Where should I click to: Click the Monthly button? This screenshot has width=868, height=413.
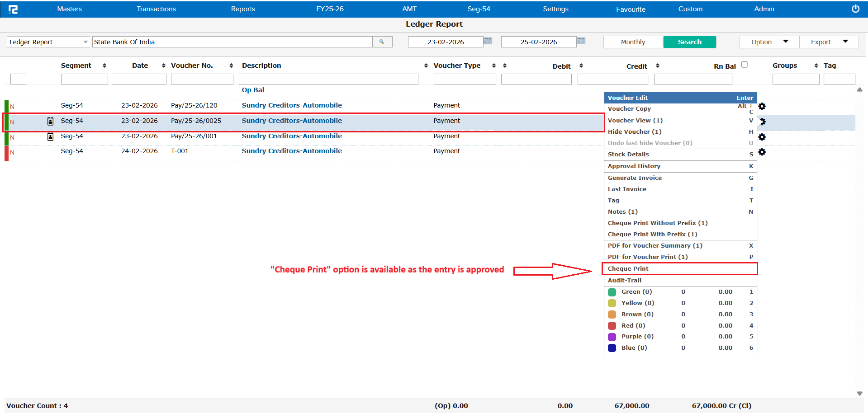633,42
